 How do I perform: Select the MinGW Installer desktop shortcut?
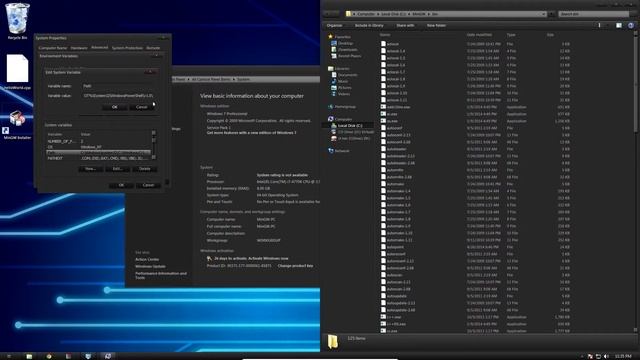17,124
